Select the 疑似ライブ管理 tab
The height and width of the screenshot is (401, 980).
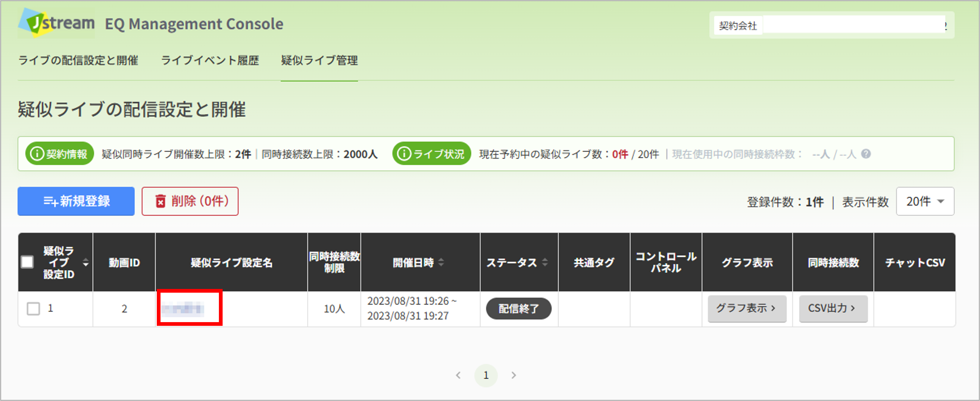tap(319, 60)
